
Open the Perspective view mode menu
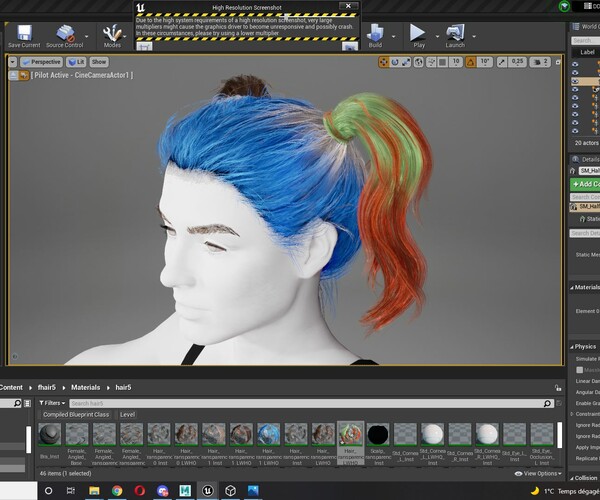pos(41,62)
